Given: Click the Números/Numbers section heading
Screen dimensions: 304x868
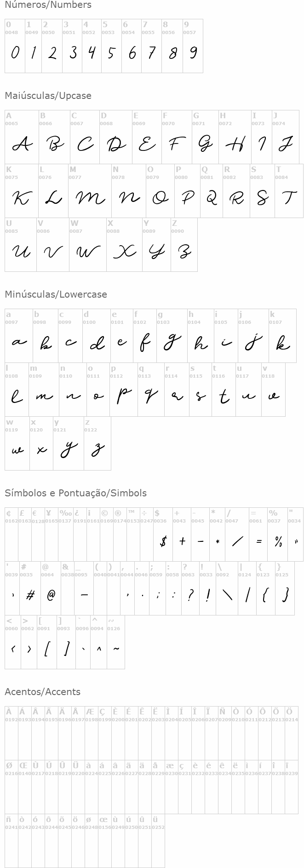Looking at the screenshot, I should [48, 5].
